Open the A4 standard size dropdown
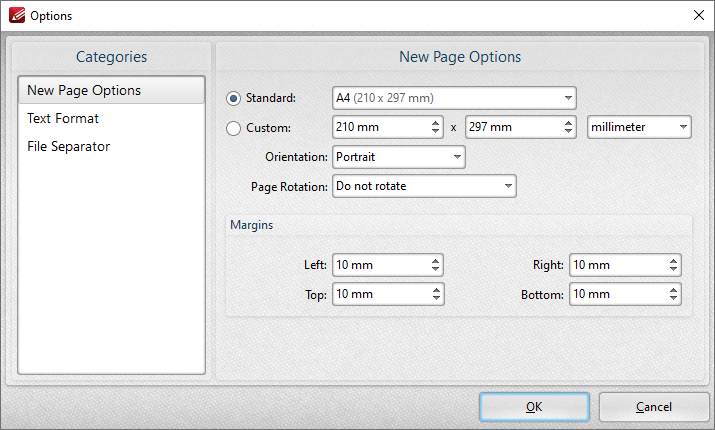Image resolution: width=715 pixels, height=430 pixels. coord(454,98)
